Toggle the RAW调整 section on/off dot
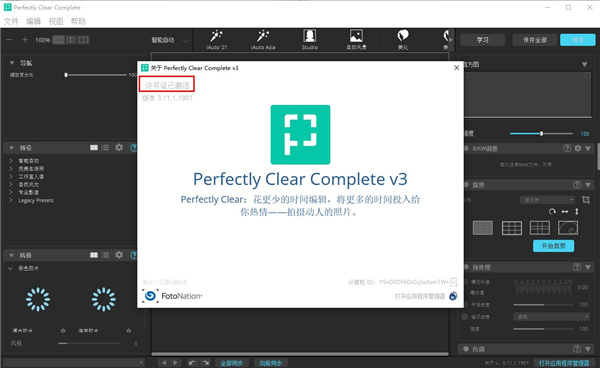 tap(466, 148)
